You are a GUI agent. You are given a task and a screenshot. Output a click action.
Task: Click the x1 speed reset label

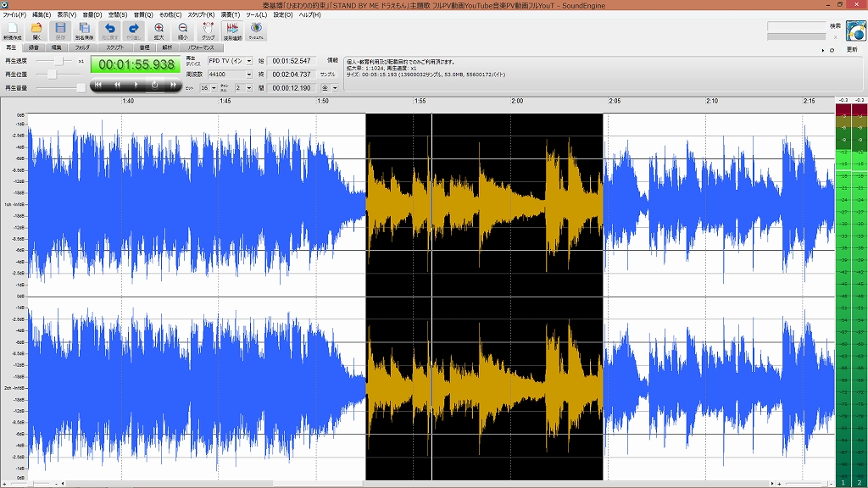(x=81, y=61)
